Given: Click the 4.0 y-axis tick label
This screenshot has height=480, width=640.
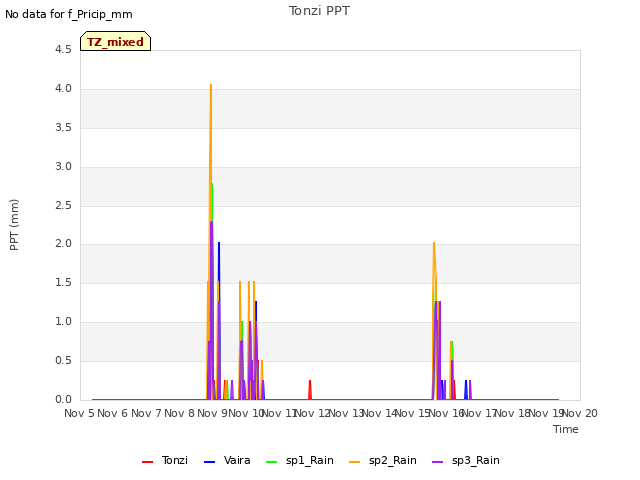Looking at the screenshot, I should coord(63,89).
